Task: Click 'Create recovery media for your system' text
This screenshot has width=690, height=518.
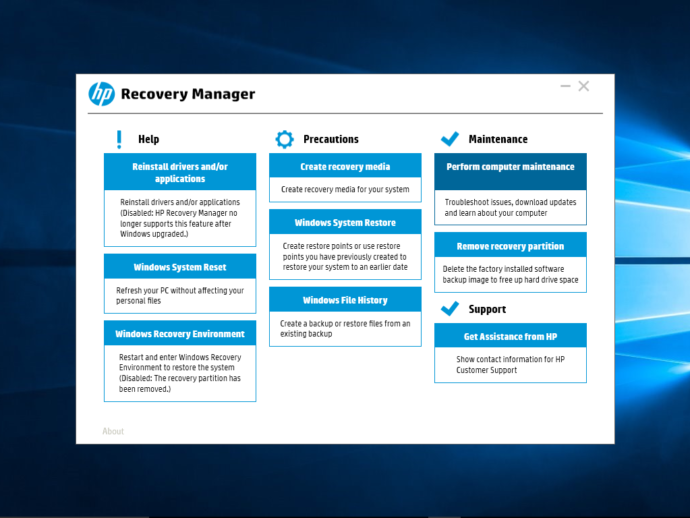Action: click(345, 189)
